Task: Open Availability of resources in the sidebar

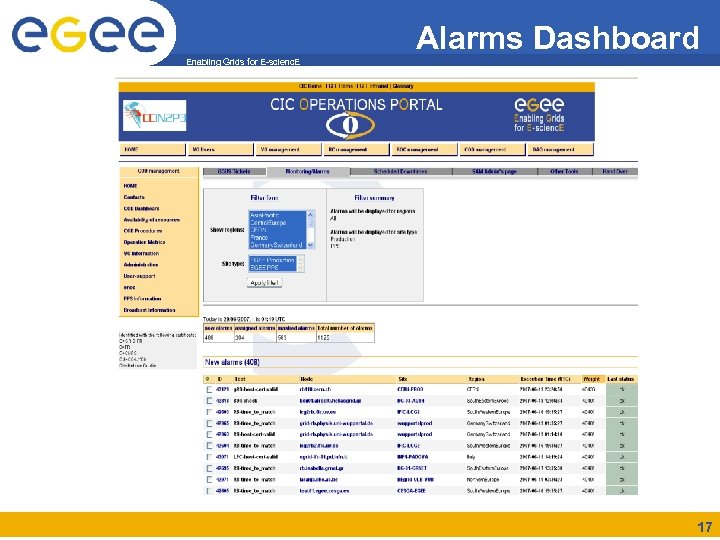Action: pos(152,220)
